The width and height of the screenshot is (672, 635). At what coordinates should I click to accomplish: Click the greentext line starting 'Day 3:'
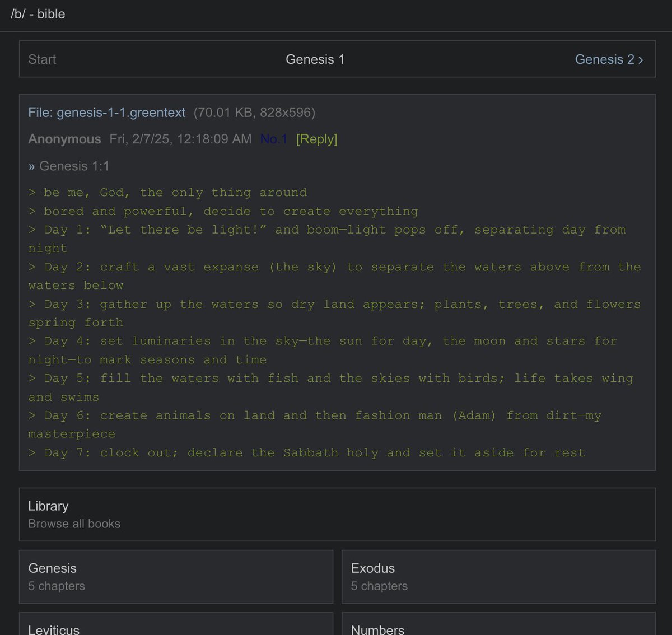point(334,313)
